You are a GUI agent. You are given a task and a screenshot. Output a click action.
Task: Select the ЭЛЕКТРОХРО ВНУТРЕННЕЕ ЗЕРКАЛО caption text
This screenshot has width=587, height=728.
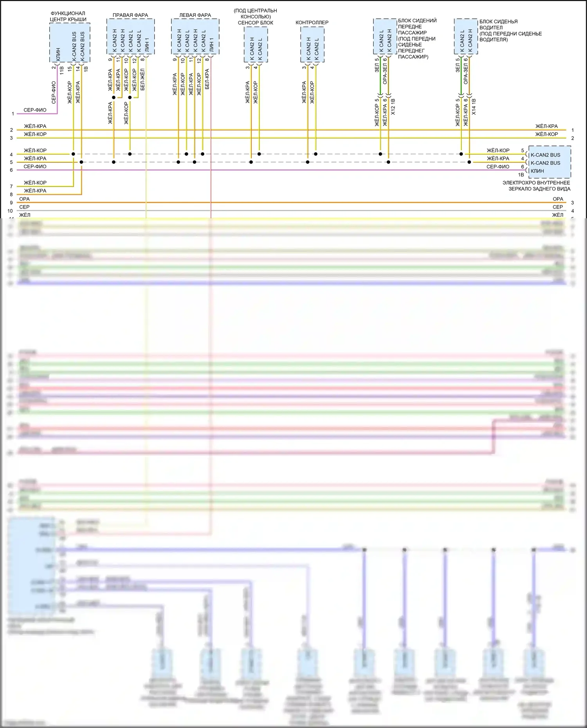536,186
